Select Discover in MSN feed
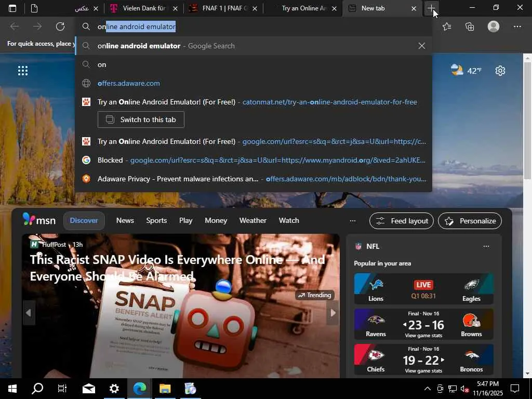This screenshot has width=532, height=399. pyautogui.click(x=84, y=220)
